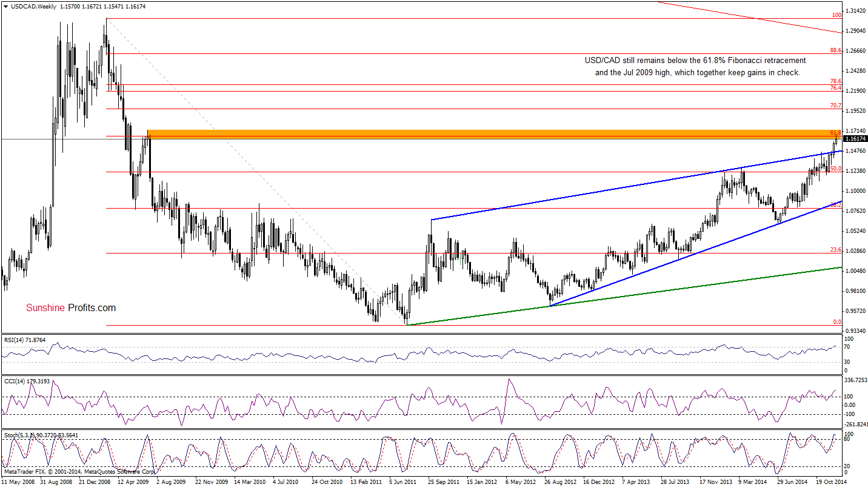Click the 1.14760 price scale label
The width and height of the screenshot is (868, 487).
tap(856, 151)
